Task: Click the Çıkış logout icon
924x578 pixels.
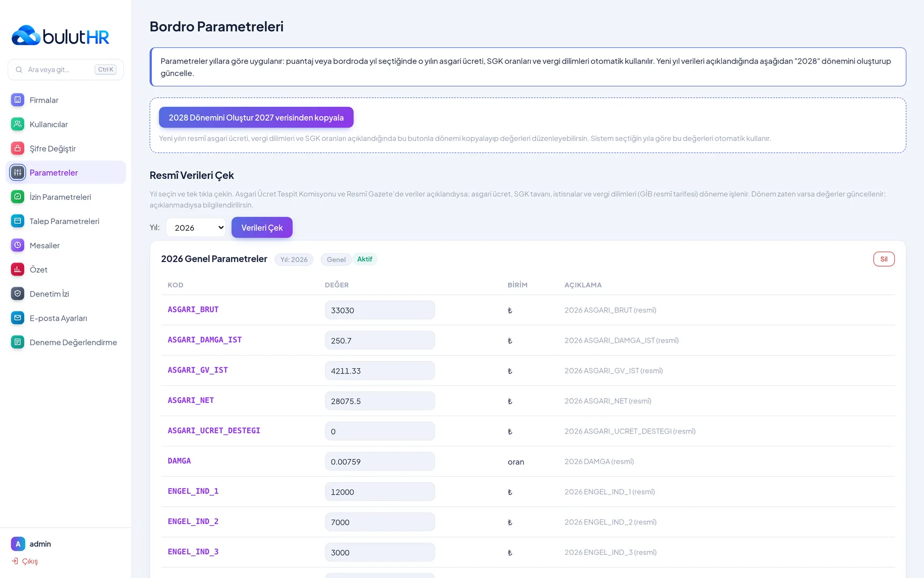Action: [15, 561]
